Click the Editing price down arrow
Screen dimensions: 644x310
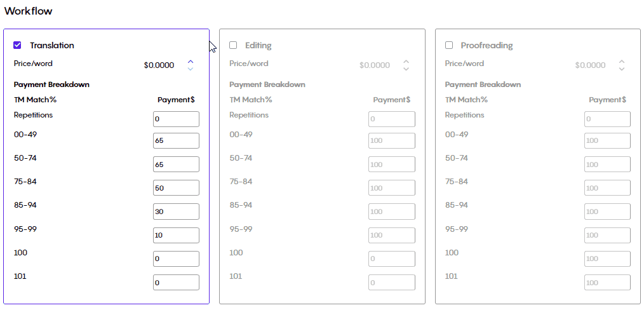[406, 69]
